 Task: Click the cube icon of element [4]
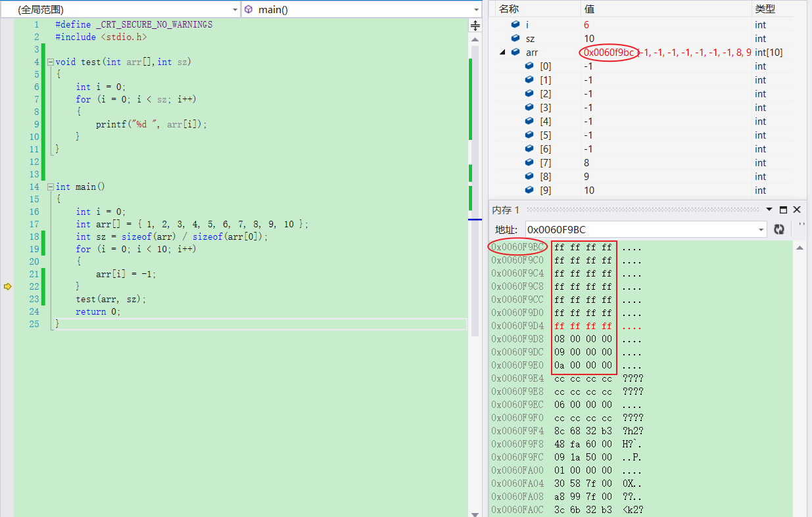tap(529, 121)
